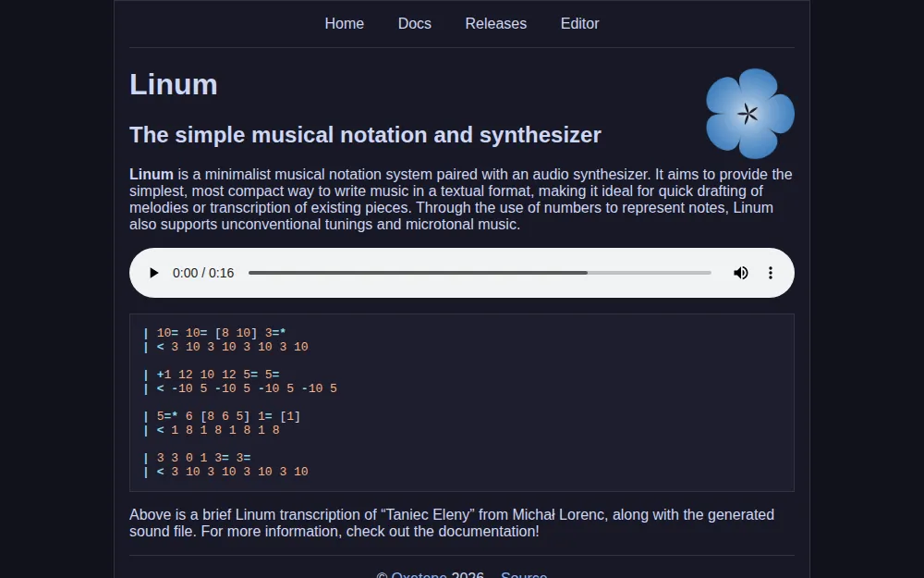Viewport: 924px width, 578px height.
Task: Open the Editor page
Action: tap(580, 24)
